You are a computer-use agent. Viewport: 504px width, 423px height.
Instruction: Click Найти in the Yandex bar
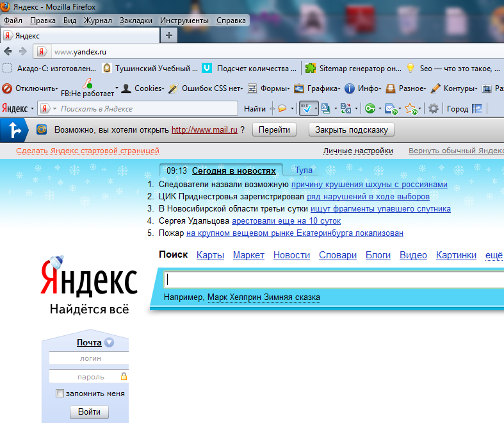(x=255, y=109)
